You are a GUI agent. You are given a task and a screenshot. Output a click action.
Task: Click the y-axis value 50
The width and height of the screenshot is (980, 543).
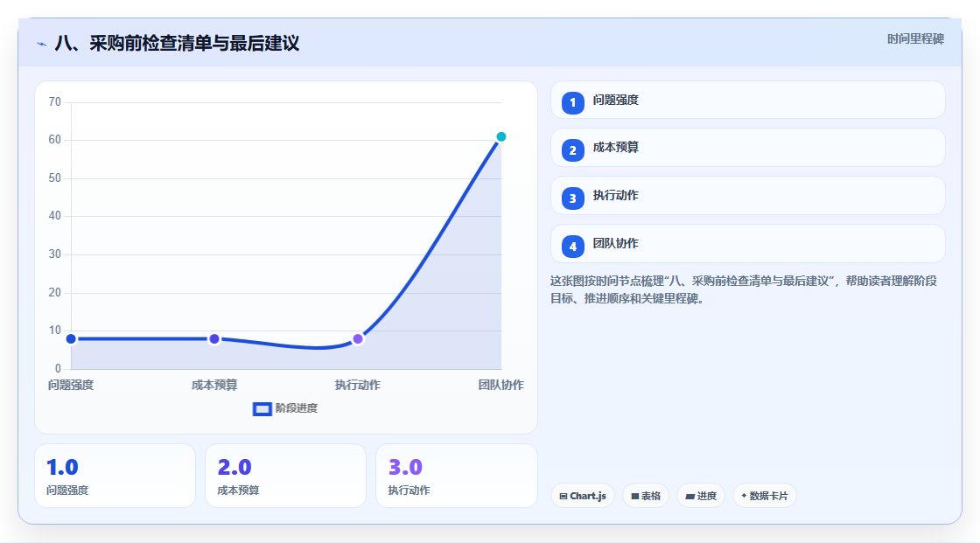tap(55, 178)
